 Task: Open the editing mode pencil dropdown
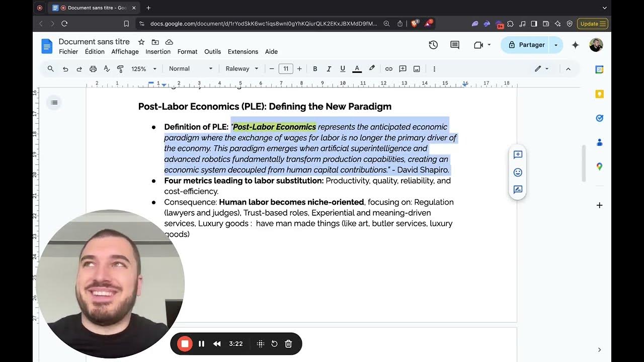(x=541, y=69)
